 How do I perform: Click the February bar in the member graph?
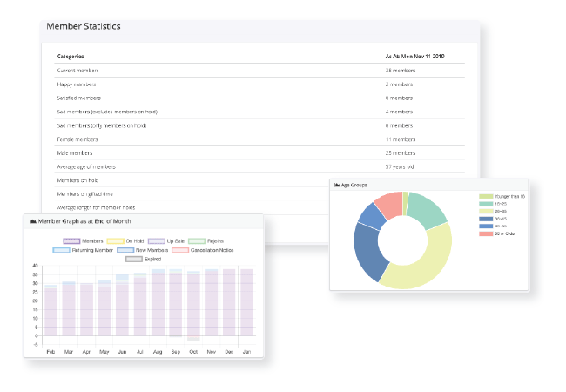coord(51,311)
